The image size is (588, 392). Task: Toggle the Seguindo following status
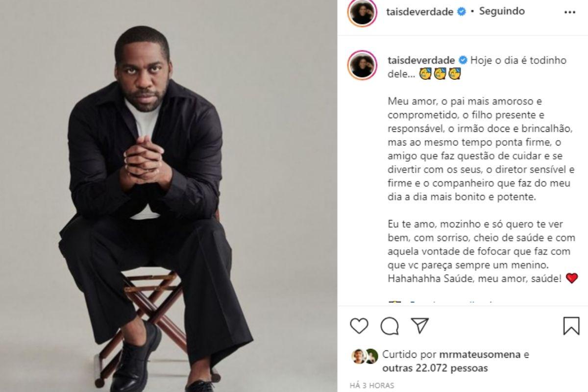pyautogui.click(x=502, y=11)
